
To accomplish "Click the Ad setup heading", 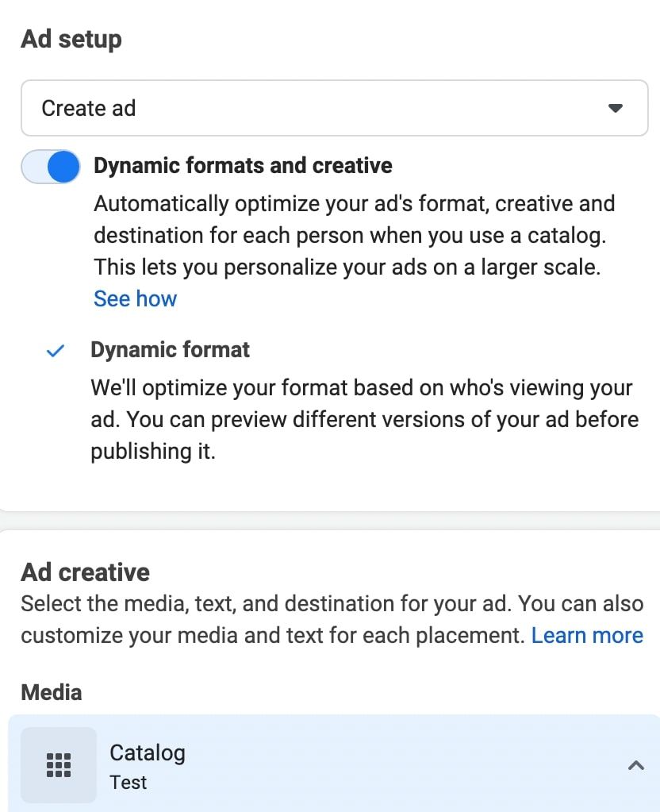I will pos(71,39).
